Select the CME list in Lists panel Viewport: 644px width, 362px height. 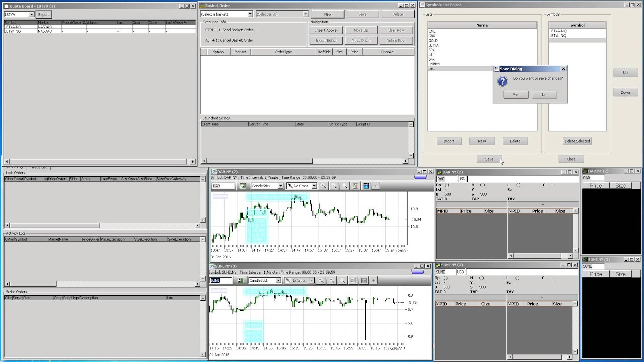(482, 31)
